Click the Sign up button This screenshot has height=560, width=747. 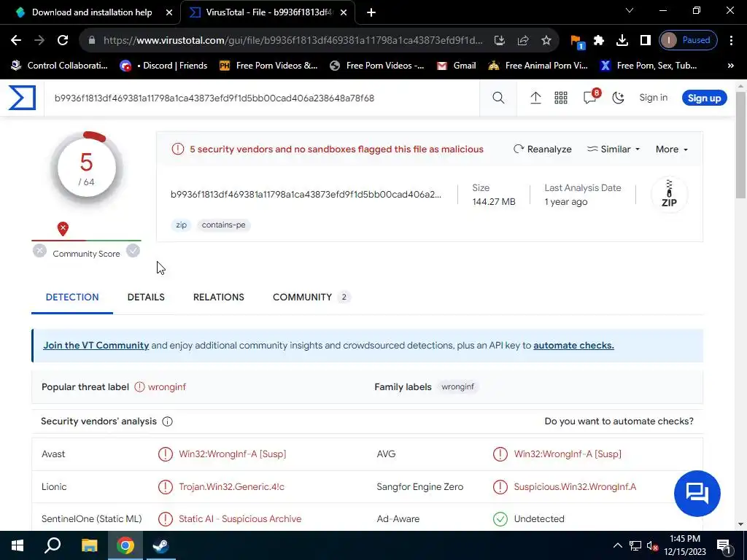[x=704, y=98]
